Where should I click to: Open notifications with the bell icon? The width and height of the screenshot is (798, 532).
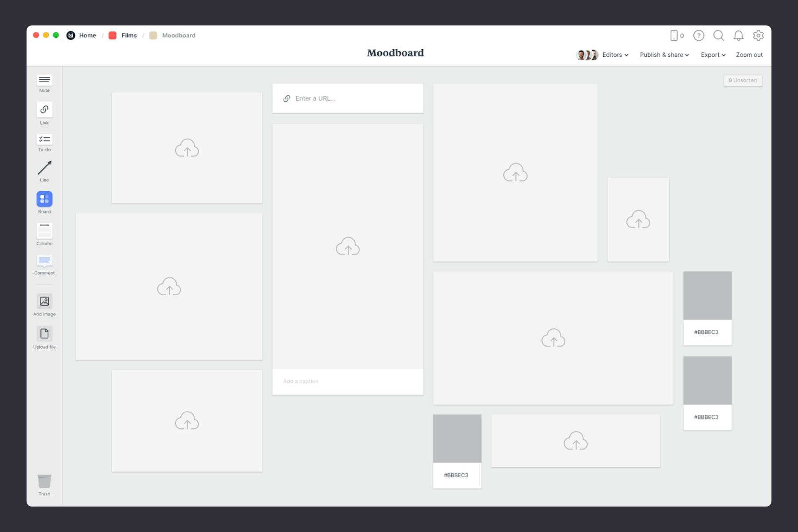point(739,35)
